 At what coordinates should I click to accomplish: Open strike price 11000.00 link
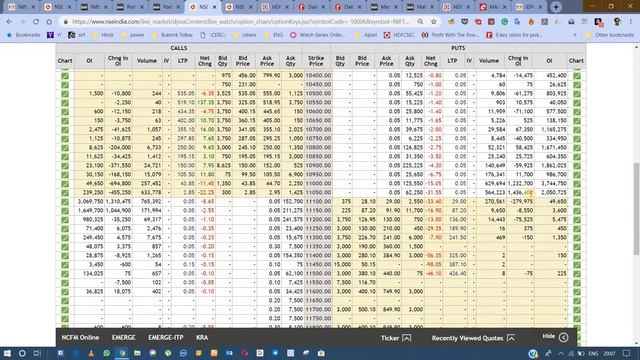318,184
